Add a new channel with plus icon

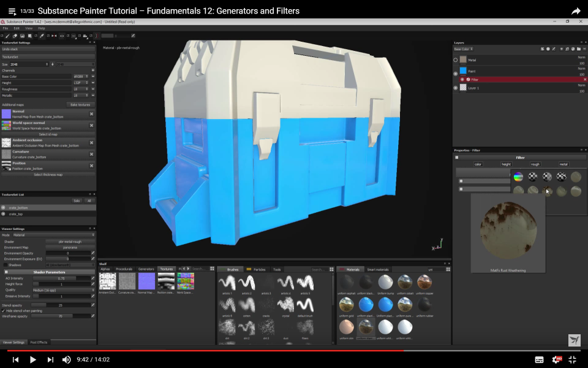(x=92, y=70)
